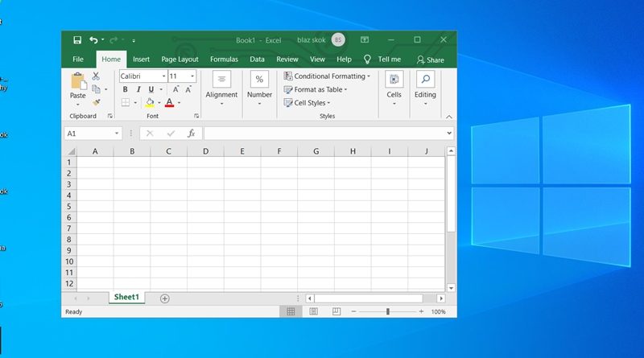Switch to the Data tab
This screenshot has height=358, width=644.
click(x=257, y=59)
